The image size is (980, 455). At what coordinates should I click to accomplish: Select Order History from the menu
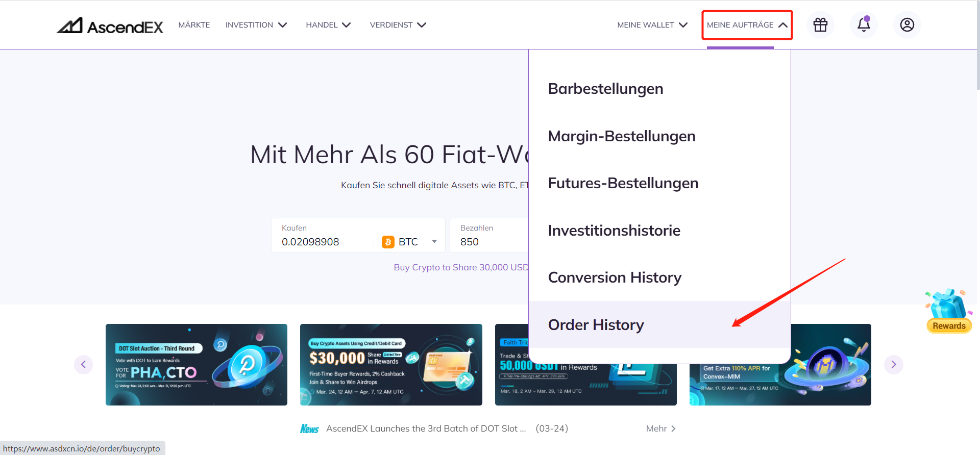pos(659,324)
